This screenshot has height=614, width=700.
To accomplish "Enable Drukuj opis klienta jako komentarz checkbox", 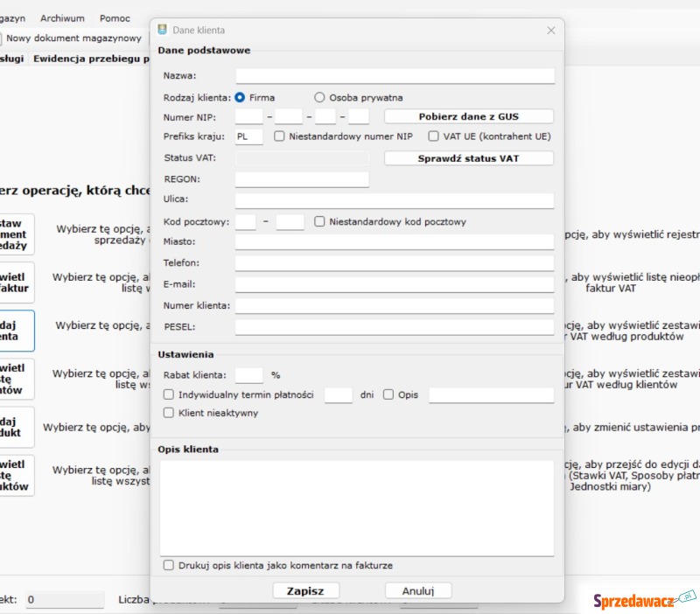I will coord(169,565).
